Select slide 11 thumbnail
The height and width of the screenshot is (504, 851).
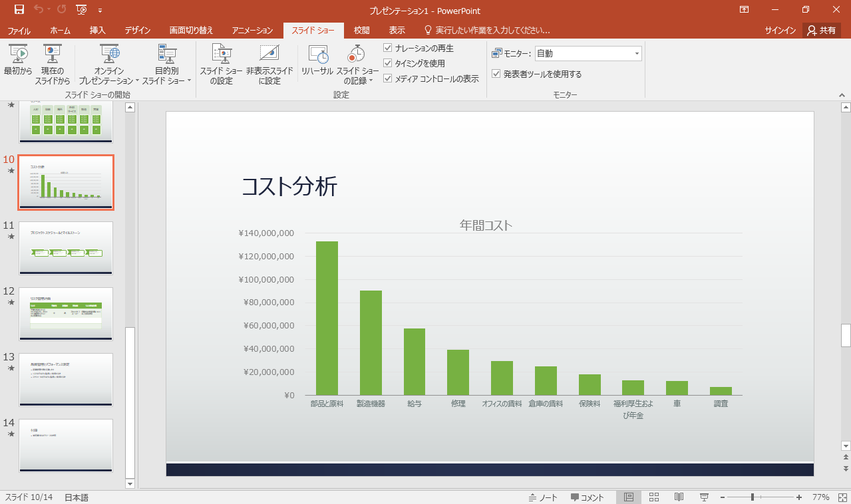[x=66, y=247]
